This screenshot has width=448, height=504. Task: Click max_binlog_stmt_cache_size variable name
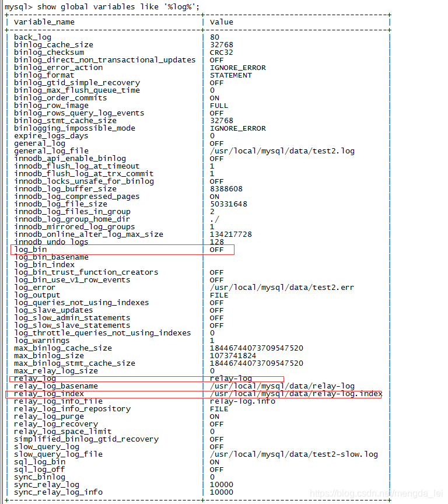75,363
